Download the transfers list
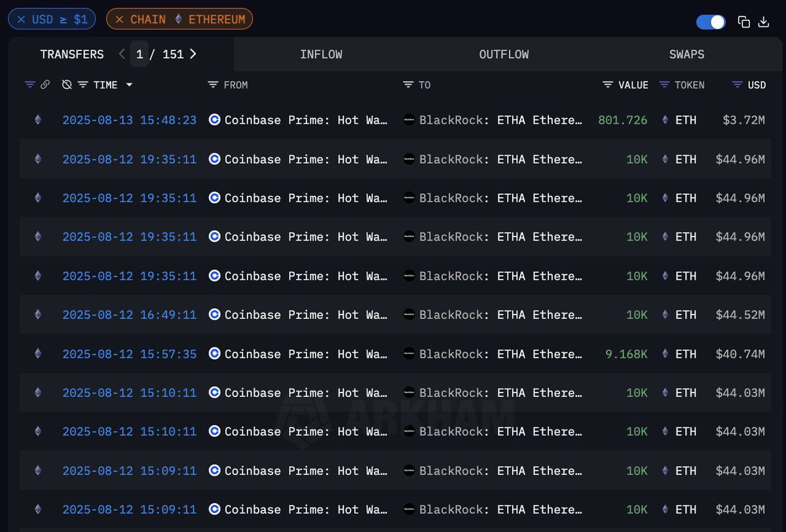Screen dimensions: 786x532 point(763,22)
